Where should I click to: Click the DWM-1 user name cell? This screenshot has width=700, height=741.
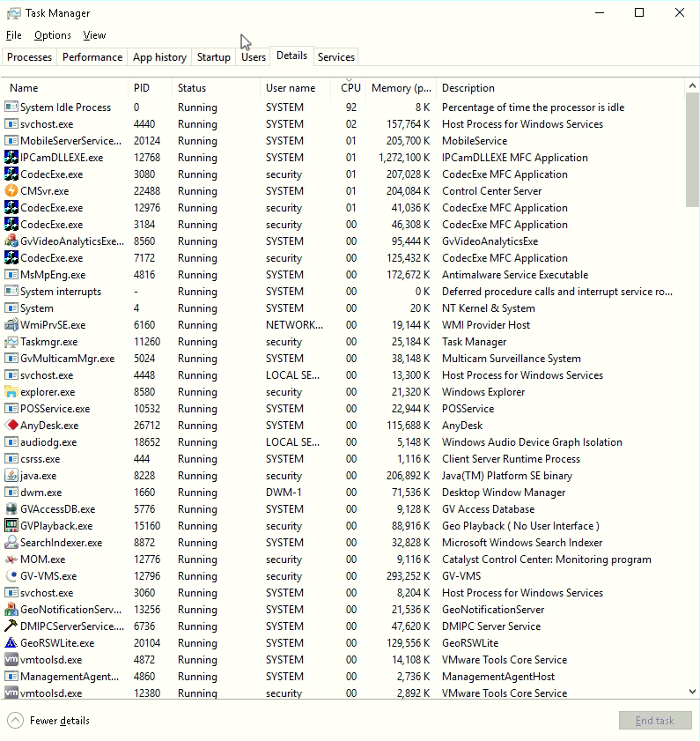(284, 493)
